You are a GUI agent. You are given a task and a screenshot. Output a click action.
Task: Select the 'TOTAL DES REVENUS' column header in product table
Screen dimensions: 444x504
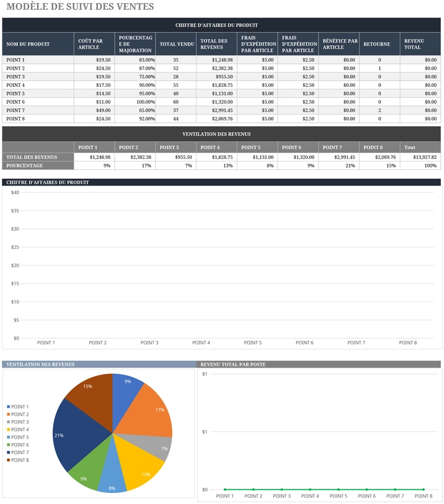click(216, 44)
